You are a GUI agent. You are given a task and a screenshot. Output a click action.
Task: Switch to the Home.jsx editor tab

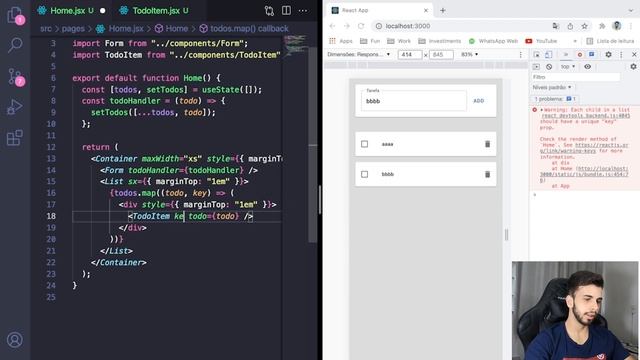(x=67, y=11)
